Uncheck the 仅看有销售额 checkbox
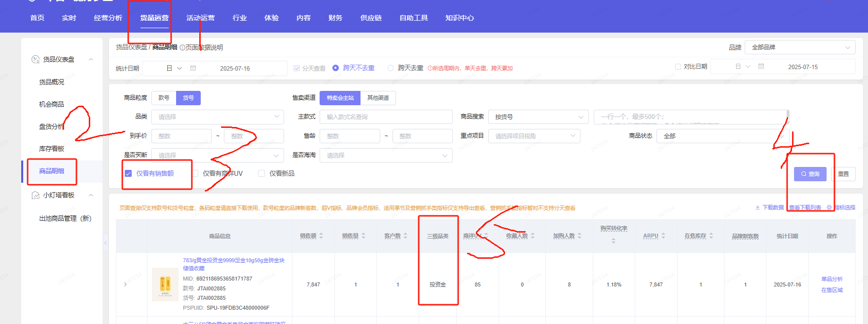Screen dimensions: 868x324 128,173
